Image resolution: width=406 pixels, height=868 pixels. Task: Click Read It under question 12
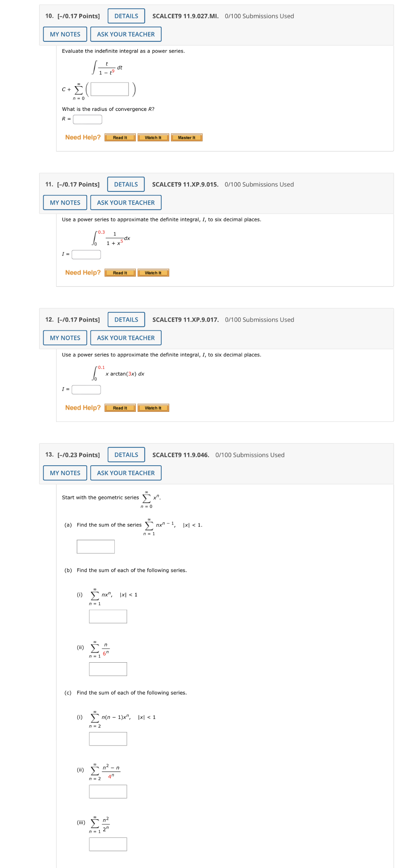tap(119, 408)
